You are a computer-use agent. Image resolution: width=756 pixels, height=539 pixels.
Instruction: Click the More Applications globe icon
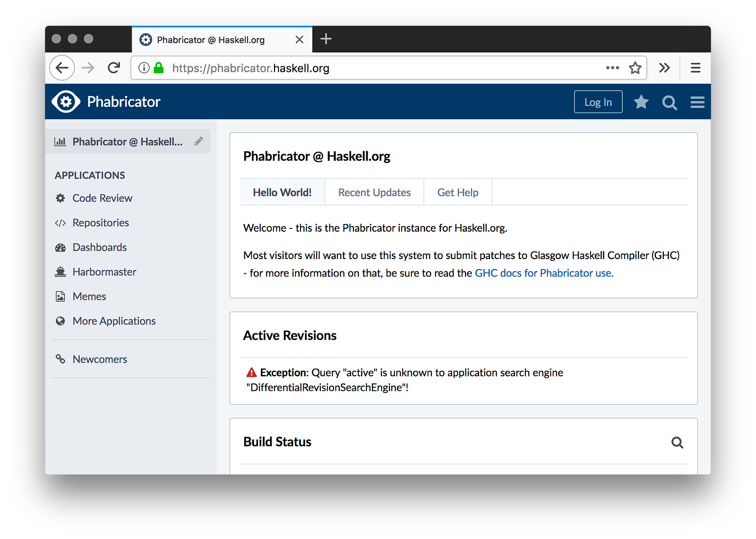point(60,321)
